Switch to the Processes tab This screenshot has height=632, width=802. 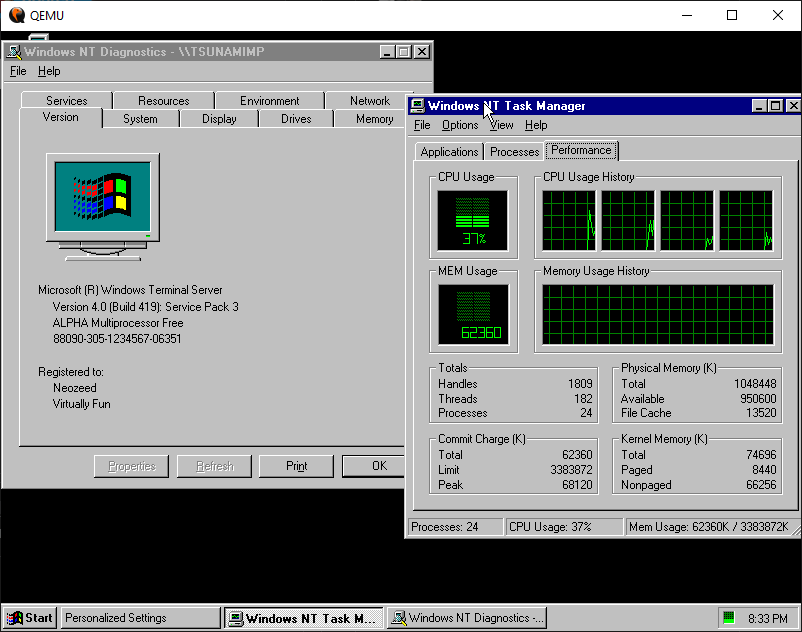515,152
